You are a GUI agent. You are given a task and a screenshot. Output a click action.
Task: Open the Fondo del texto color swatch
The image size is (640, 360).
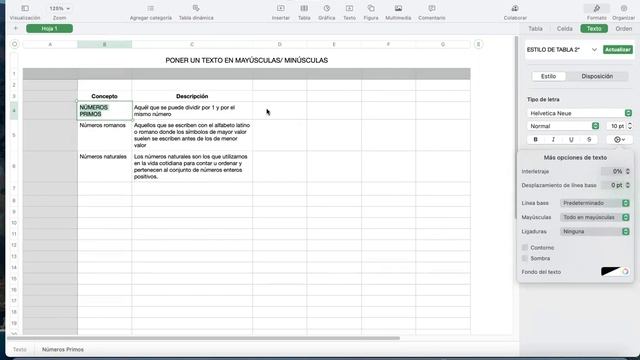pyautogui.click(x=610, y=271)
